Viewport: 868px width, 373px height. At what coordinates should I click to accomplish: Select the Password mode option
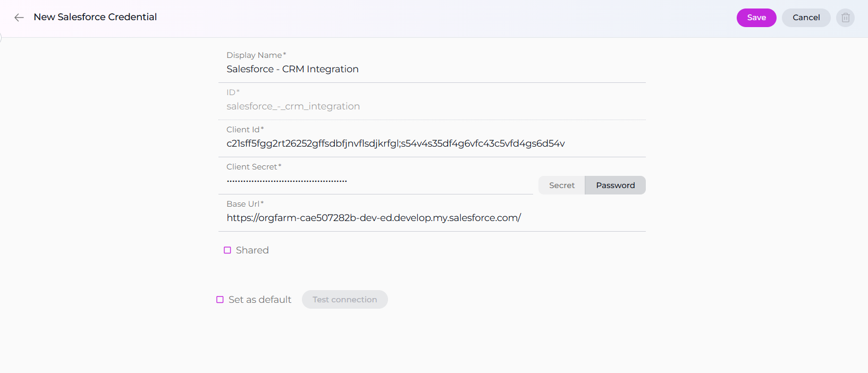click(615, 185)
